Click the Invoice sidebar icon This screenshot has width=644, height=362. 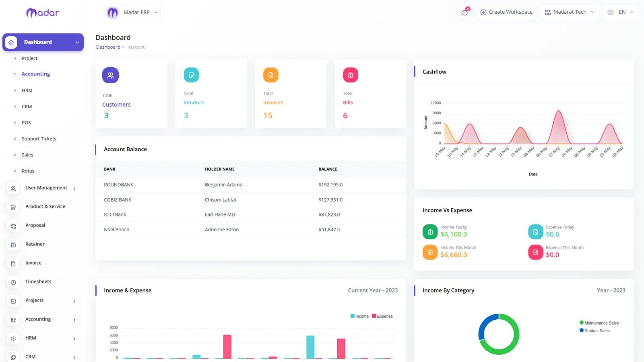(x=13, y=263)
